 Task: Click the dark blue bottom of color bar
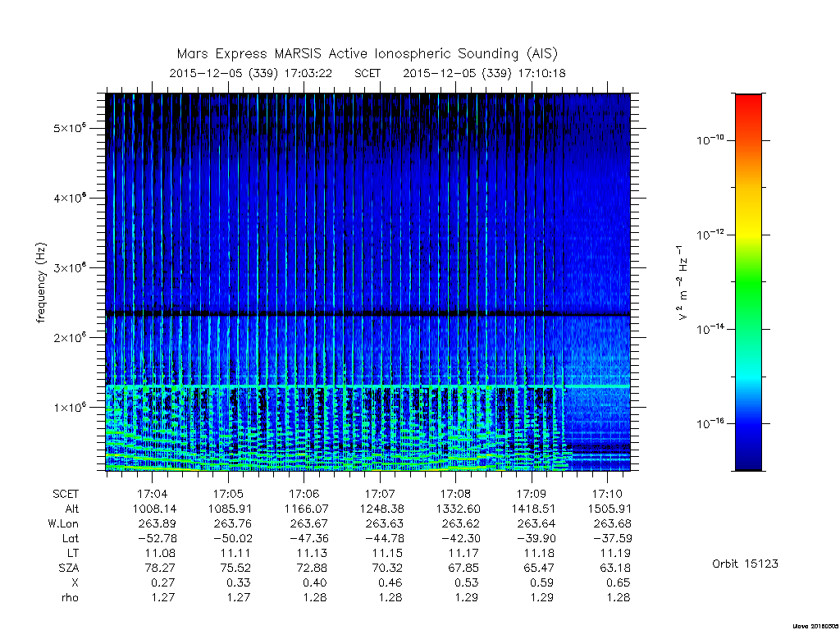click(748, 458)
